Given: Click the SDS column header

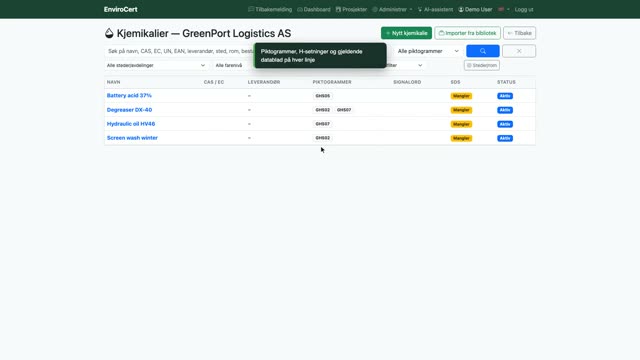Looking at the screenshot, I should pos(455,82).
